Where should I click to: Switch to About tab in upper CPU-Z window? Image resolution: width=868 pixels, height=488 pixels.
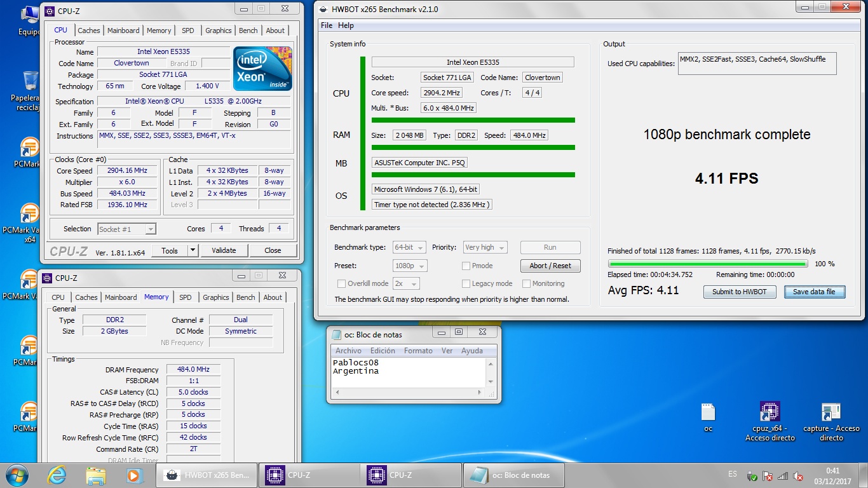click(x=275, y=30)
